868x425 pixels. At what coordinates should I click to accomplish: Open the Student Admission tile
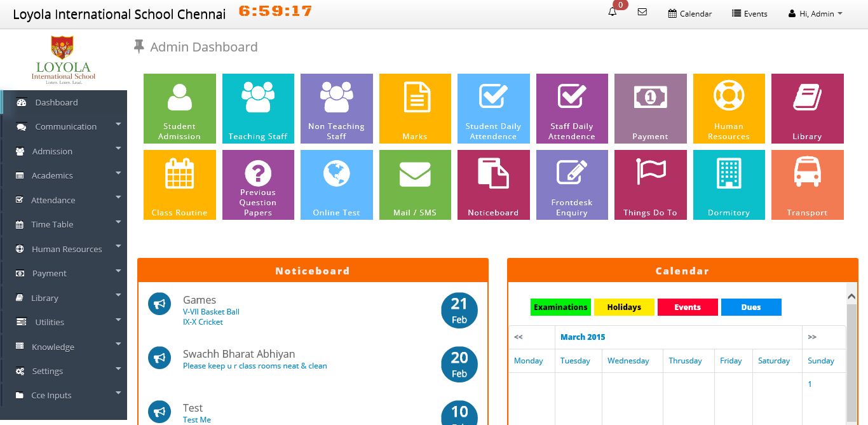click(180, 108)
